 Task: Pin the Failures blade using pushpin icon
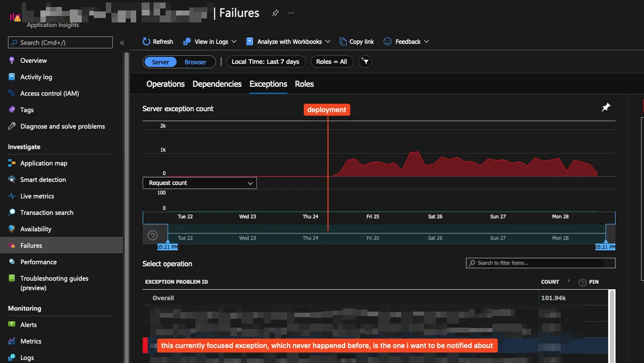click(275, 13)
